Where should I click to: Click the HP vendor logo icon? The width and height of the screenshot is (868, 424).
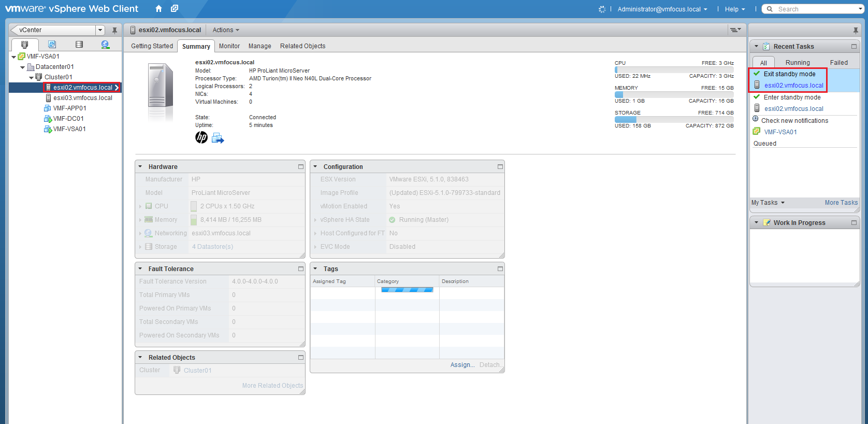pyautogui.click(x=201, y=137)
